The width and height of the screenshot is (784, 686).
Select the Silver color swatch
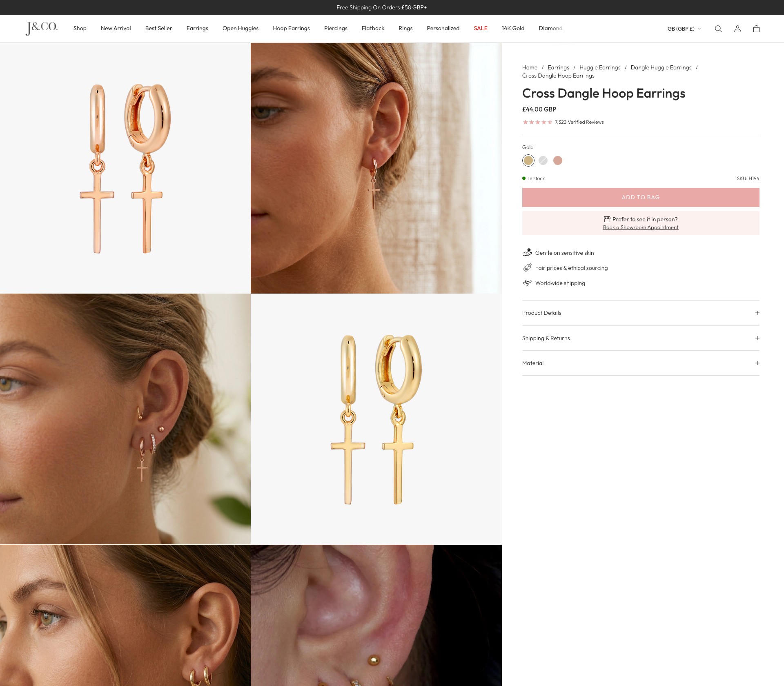[543, 160]
